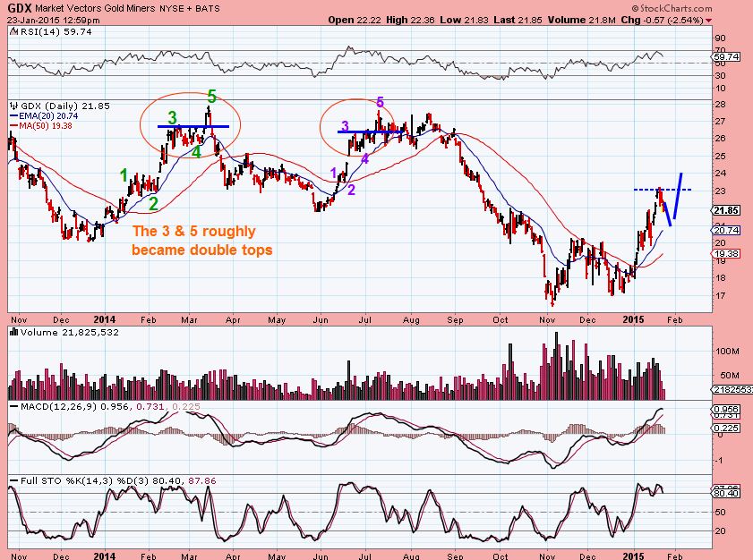Image resolution: width=753 pixels, height=560 pixels.
Task: Click the 30 label on the RSI axis
Action: coord(721,76)
